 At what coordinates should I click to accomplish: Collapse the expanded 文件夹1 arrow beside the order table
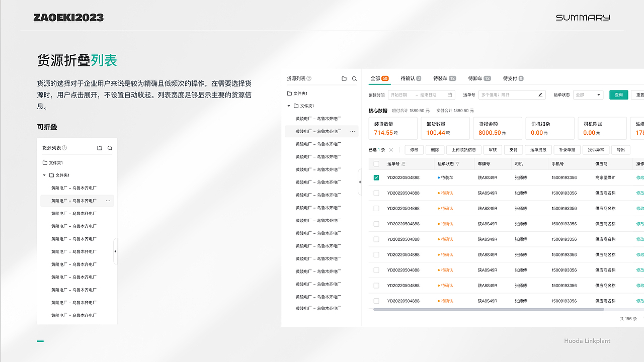(x=289, y=106)
